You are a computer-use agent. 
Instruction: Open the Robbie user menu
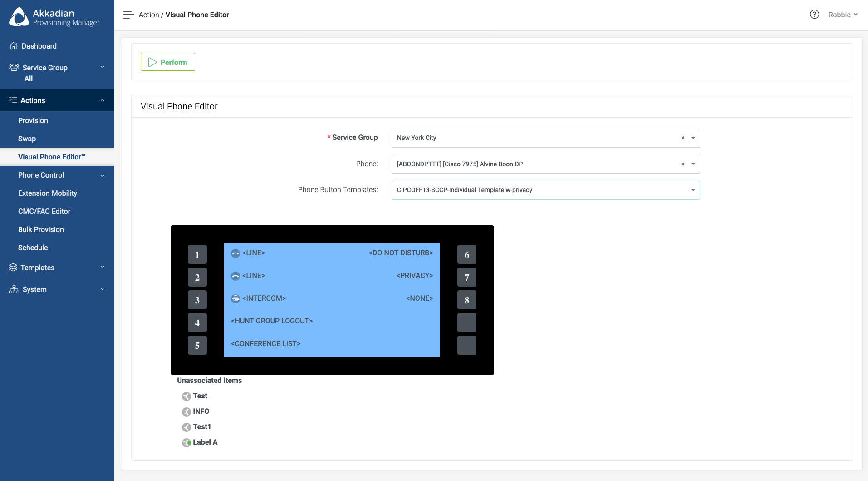tap(843, 15)
